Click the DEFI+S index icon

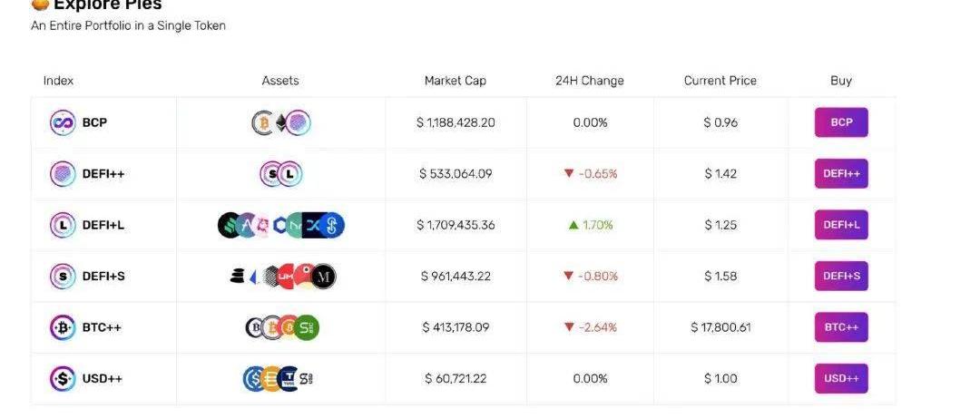coord(63,277)
